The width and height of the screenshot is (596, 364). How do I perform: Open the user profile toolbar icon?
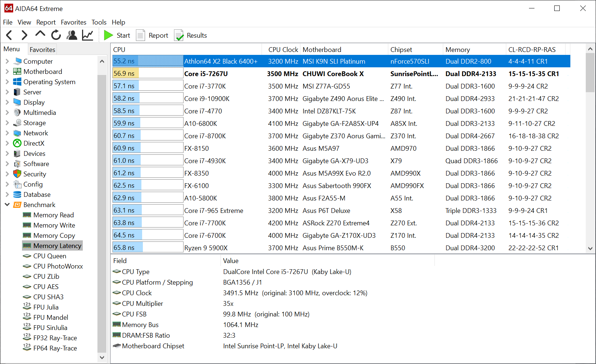(72, 35)
